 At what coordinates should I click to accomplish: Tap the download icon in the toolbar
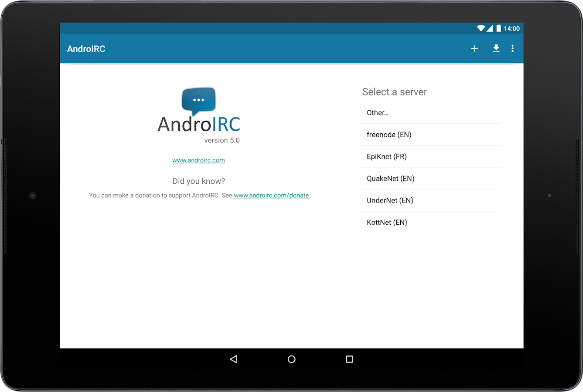pos(496,48)
